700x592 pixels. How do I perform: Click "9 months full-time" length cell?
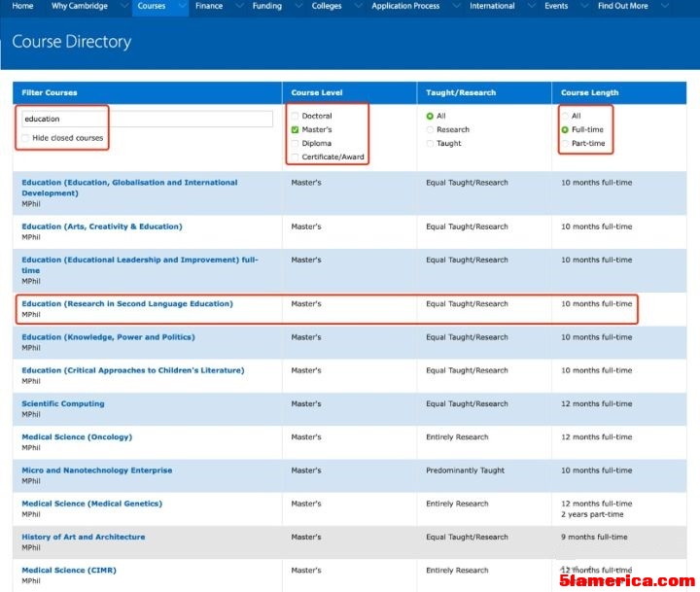[x=594, y=538]
